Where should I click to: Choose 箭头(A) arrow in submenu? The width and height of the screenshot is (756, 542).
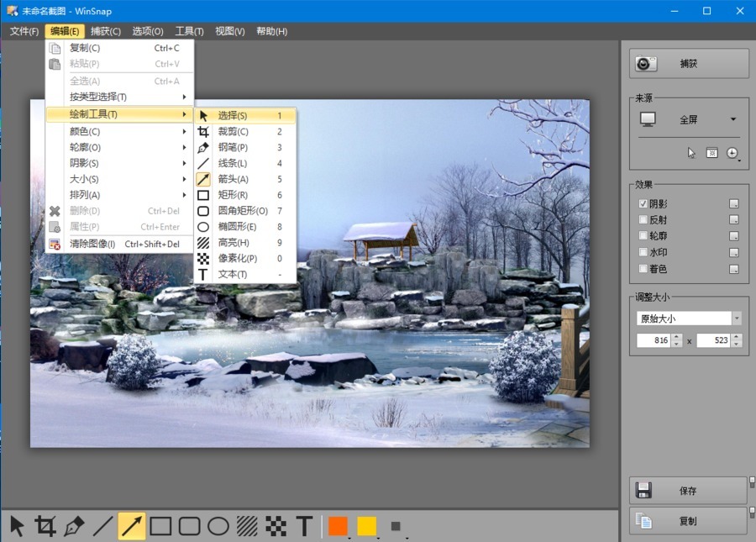point(245,179)
